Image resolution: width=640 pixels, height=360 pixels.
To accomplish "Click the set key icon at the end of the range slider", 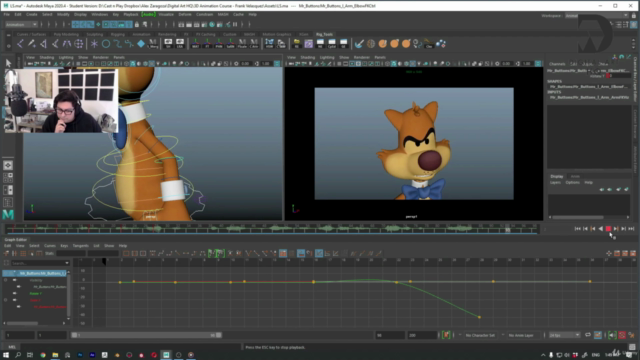I will click(446, 335).
